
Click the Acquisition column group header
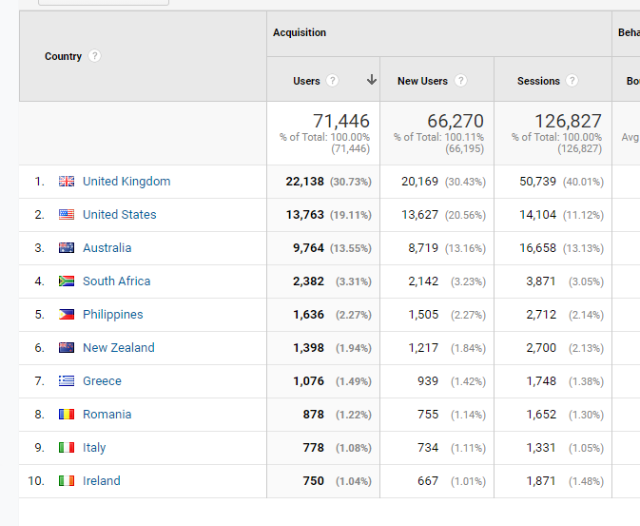(x=300, y=33)
